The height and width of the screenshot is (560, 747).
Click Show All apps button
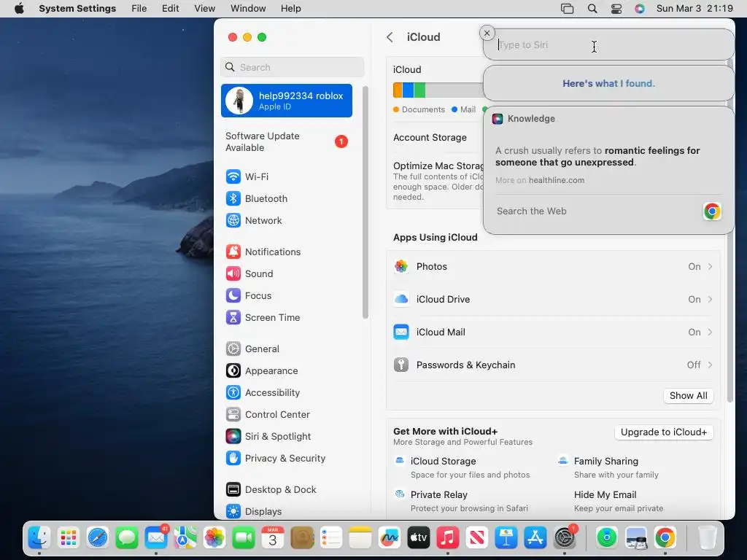tap(688, 396)
